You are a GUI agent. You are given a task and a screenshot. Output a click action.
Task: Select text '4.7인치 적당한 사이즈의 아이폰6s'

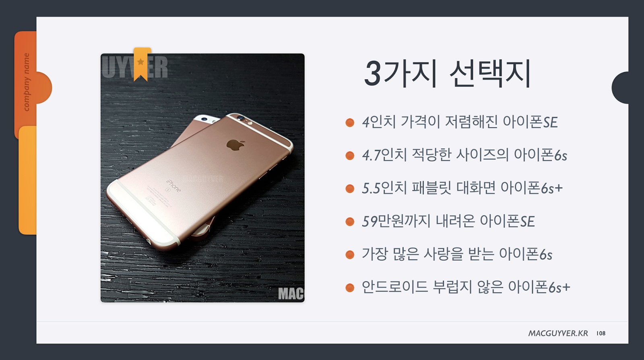464,155
